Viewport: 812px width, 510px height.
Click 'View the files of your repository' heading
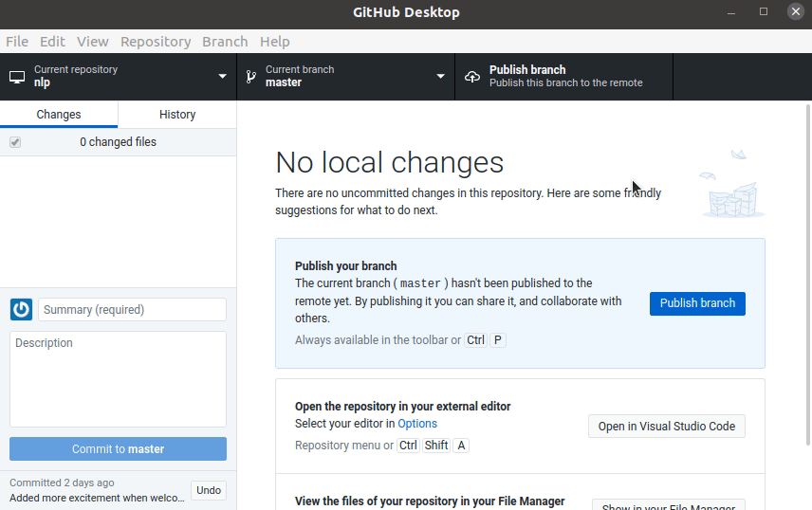click(430, 501)
